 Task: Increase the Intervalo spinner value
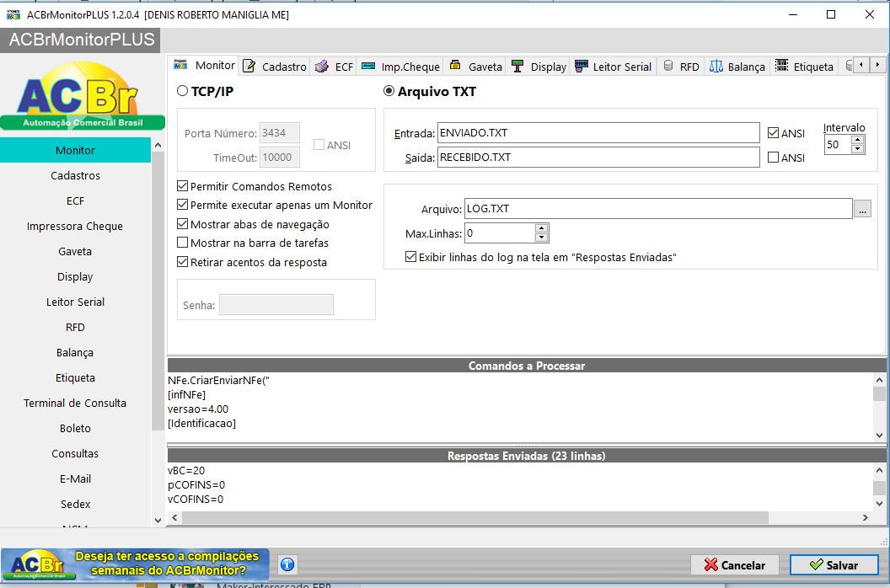pos(858,140)
